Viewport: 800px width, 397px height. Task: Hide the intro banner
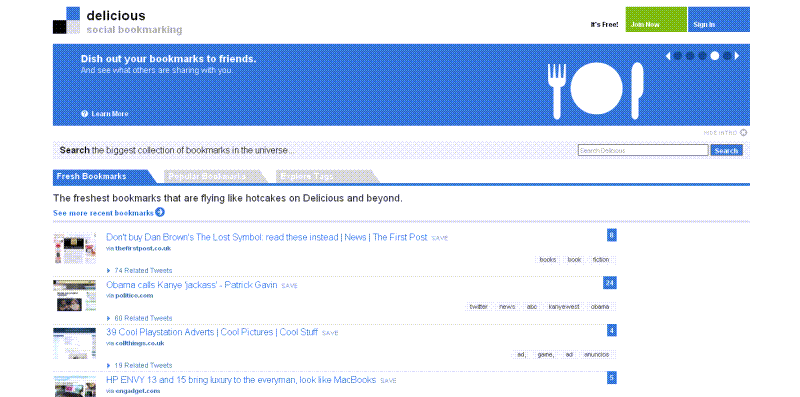pyautogui.click(x=725, y=133)
